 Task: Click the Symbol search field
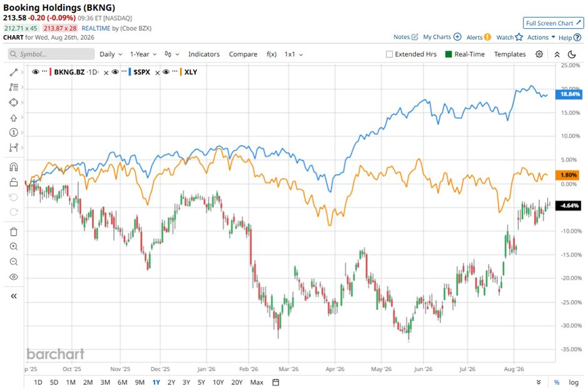51,54
